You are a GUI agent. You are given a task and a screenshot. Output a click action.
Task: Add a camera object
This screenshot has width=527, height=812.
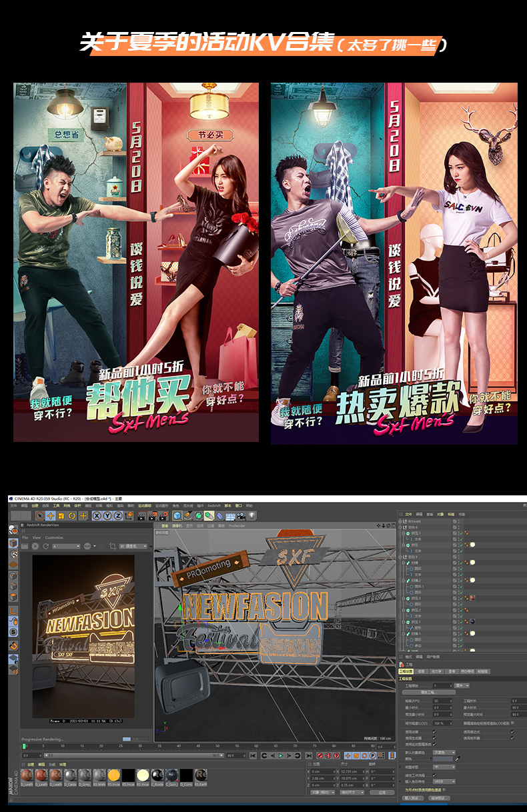tap(241, 515)
